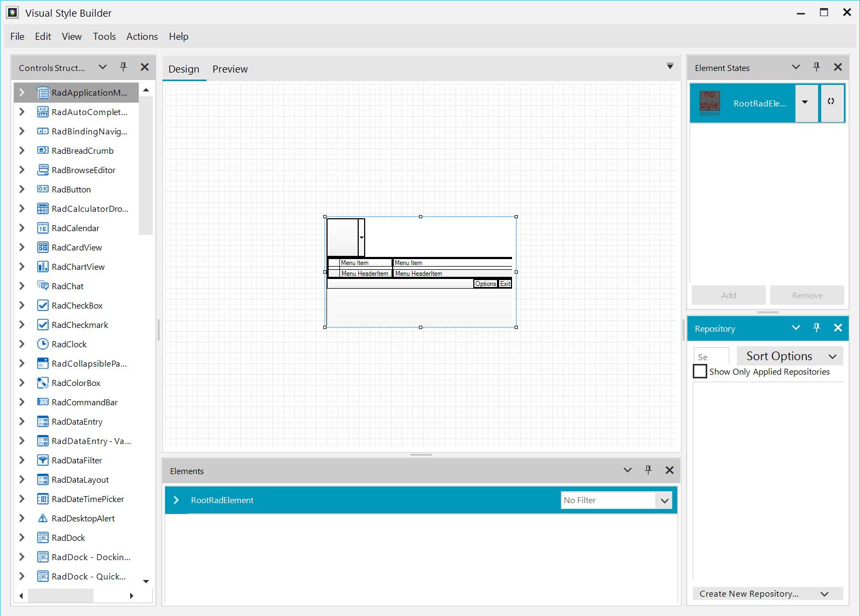The height and width of the screenshot is (616, 860).
Task: Click the RadClock icon in tree
Action: 42,344
